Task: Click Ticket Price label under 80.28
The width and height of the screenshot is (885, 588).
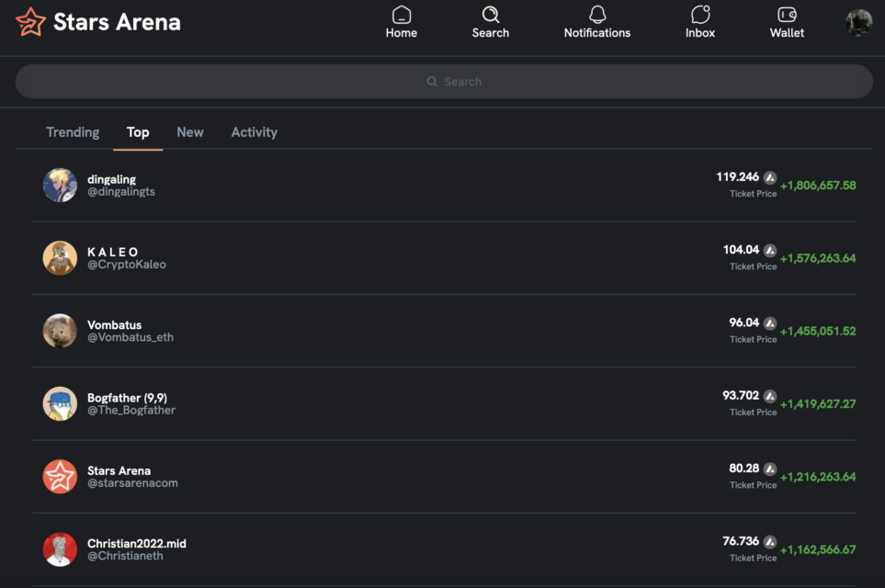Action: (753, 485)
